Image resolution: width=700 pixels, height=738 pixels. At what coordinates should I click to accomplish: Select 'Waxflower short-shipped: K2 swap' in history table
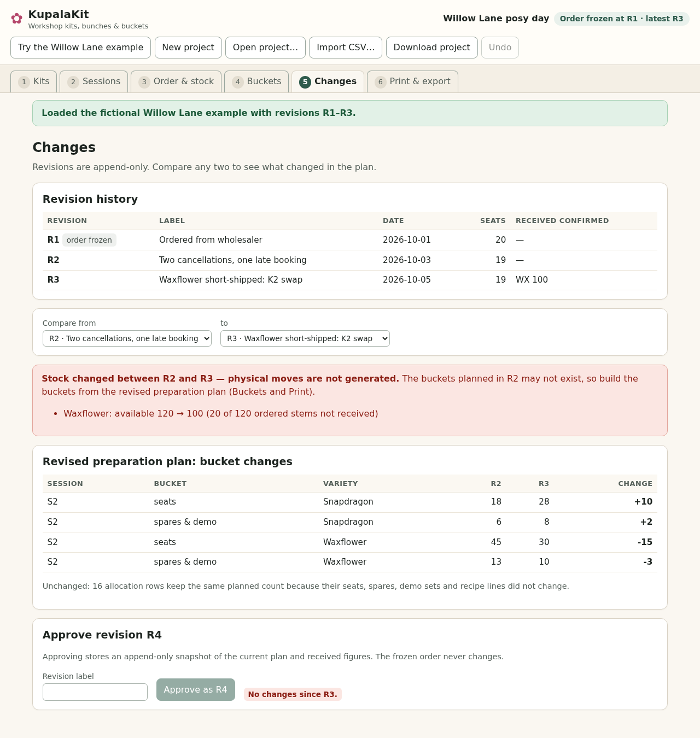click(x=231, y=280)
